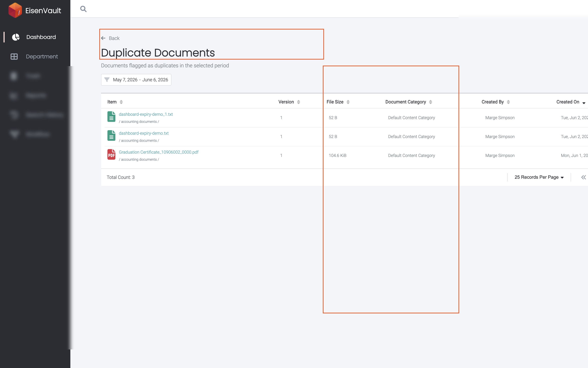This screenshot has height=368, width=588.
Task: Open dashboard-expiry-demo_1.txt document
Action: pos(146,114)
